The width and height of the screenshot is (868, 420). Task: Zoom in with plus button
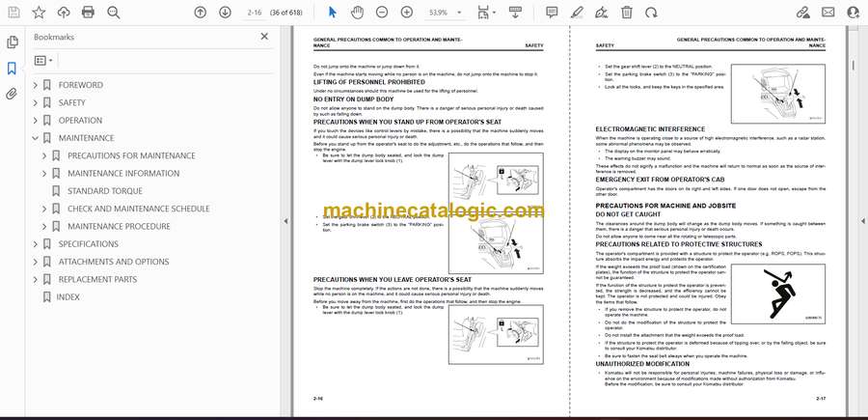click(406, 13)
